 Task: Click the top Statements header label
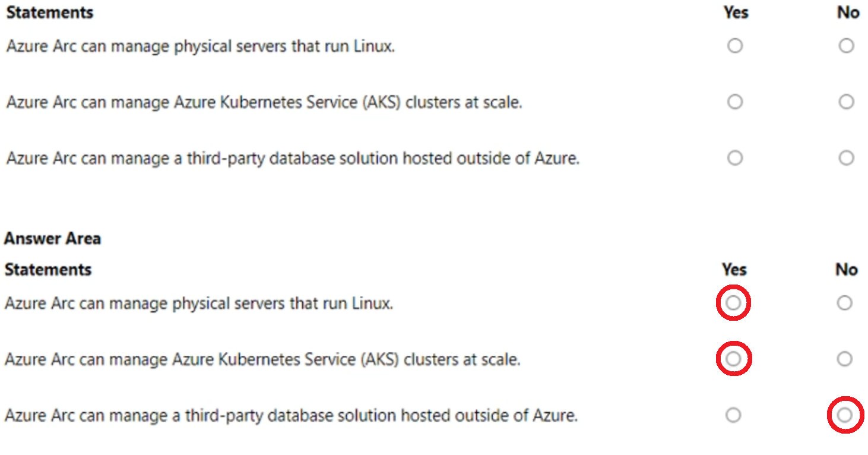coord(49,12)
